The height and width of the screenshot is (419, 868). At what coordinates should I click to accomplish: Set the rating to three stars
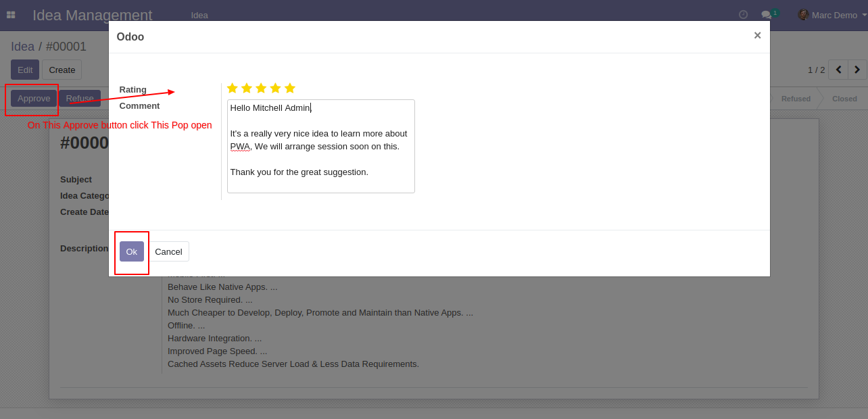(261, 88)
